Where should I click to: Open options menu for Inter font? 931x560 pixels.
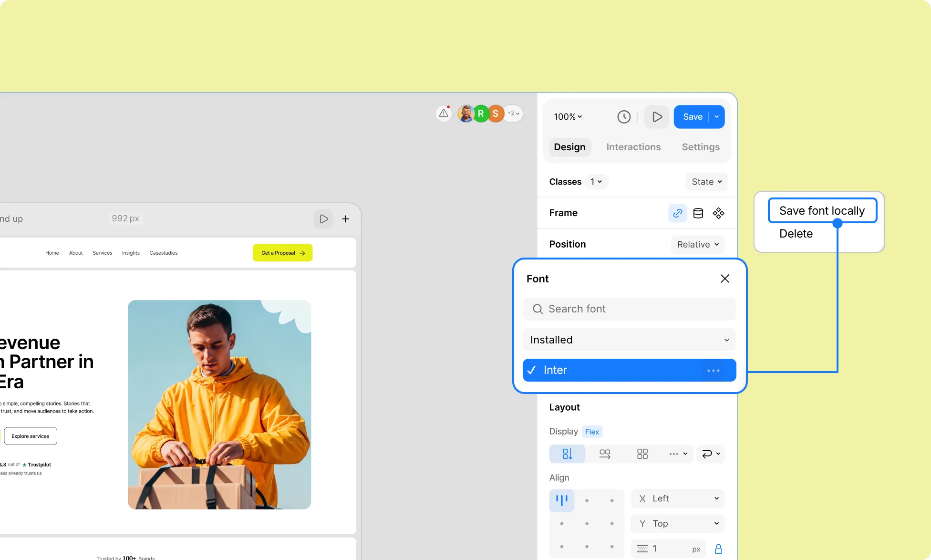pos(713,371)
